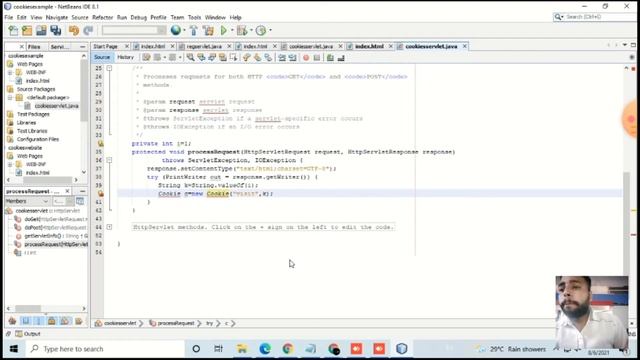Click the Comment lines editor icon
Image resolution: width=640 pixels, height=360 pixels.
330,58
